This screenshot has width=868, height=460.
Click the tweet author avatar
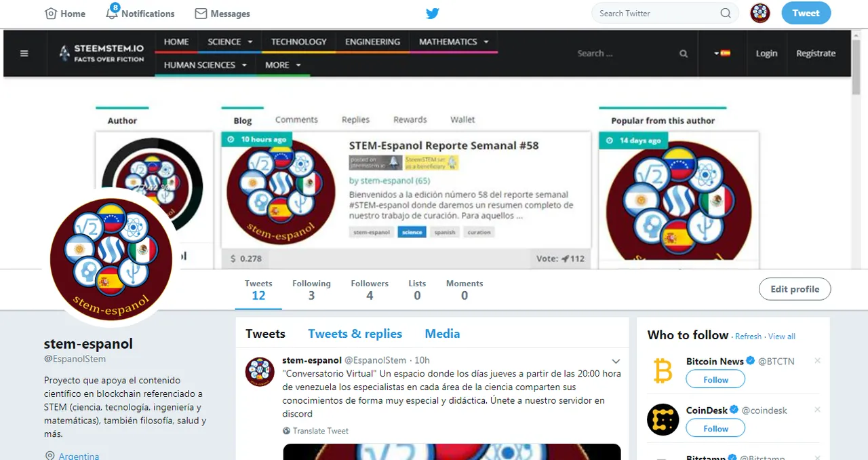point(260,372)
